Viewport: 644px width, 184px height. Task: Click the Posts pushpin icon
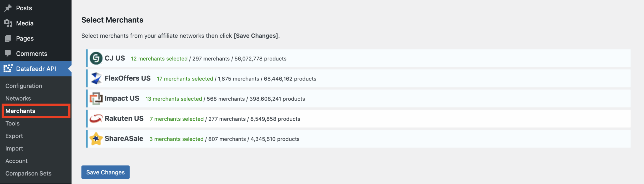pyautogui.click(x=8, y=8)
